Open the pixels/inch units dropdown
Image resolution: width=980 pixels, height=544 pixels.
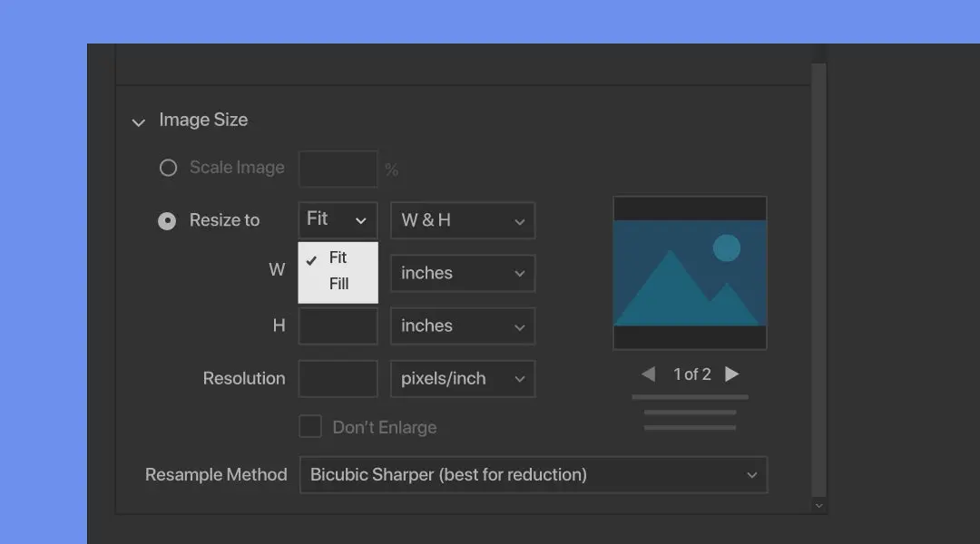point(463,378)
